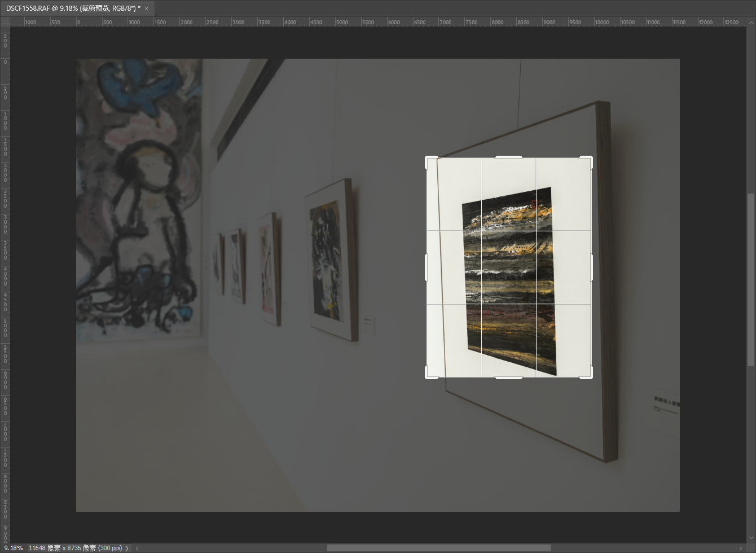Click the horizontal scrollbar thumb

coord(438,548)
